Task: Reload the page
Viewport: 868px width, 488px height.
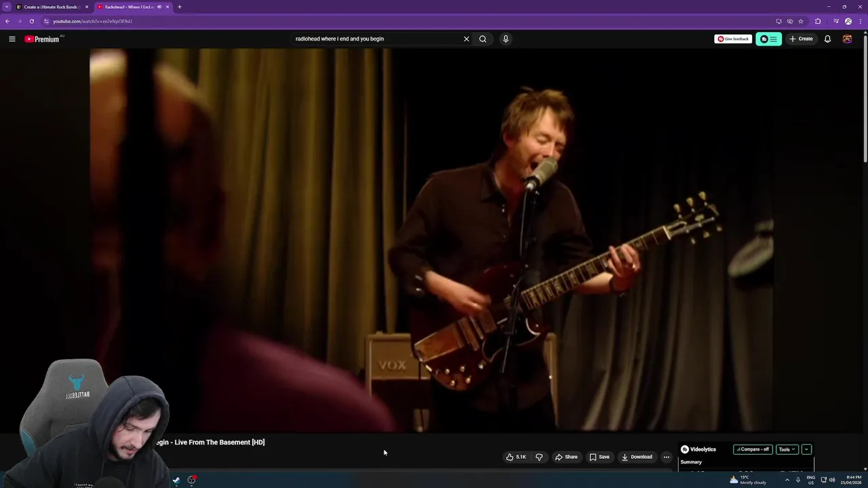Action: pyautogui.click(x=31, y=21)
